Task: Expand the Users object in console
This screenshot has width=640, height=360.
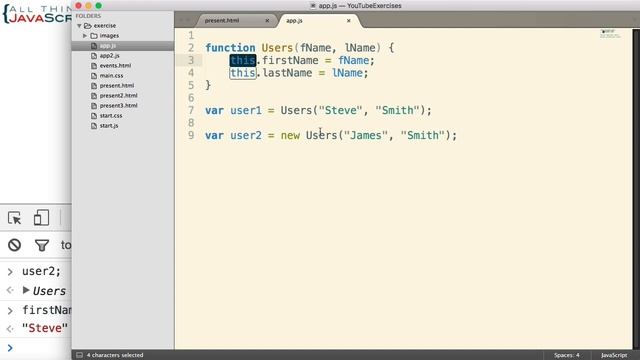Action: 26,290
